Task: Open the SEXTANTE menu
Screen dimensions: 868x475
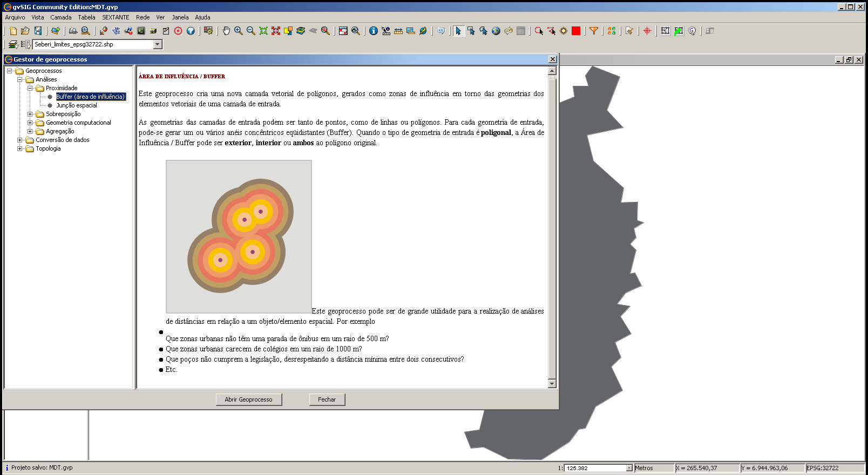Action: tap(116, 17)
